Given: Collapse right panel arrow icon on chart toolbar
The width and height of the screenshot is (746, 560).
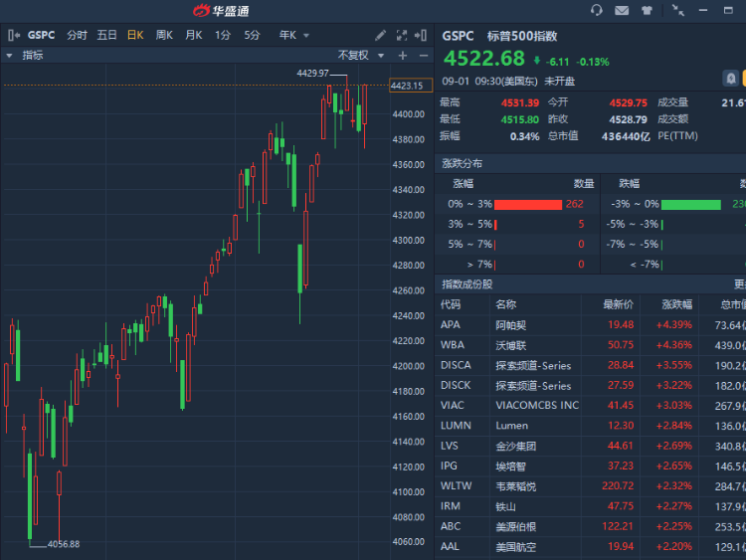Looking at the screenshot, I should [x=423, y=35].
